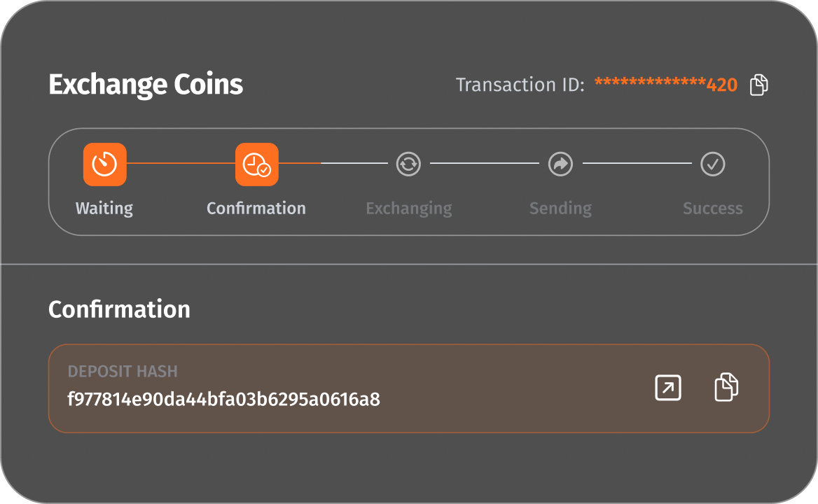This screenshot has height=504, width=818.
Task: Select the Confirmation step clock icon
Action: click(x=256, y=164)
